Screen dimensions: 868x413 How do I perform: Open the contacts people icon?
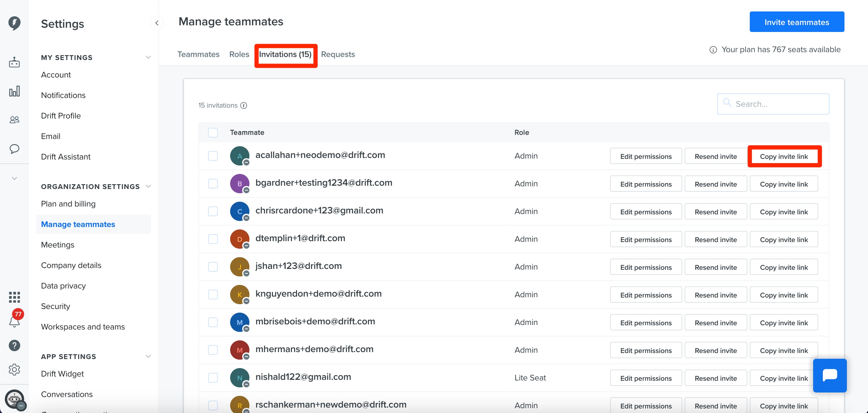14,120
